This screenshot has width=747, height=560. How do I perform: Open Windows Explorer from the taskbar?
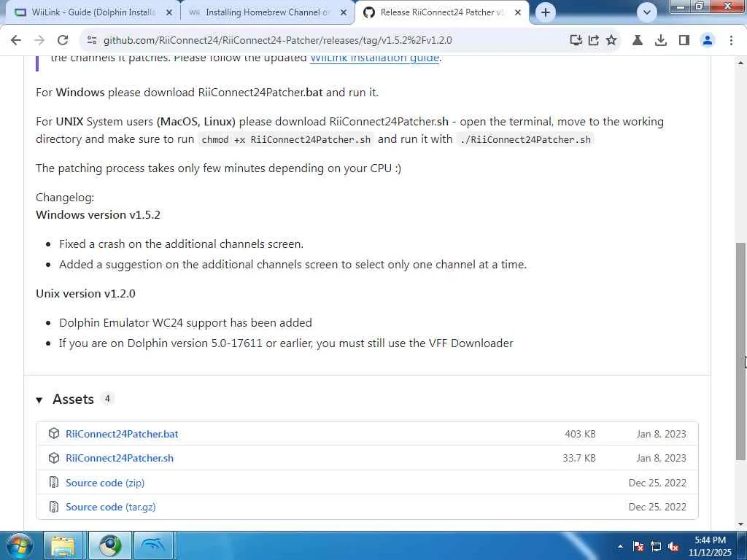click(63, 545)
